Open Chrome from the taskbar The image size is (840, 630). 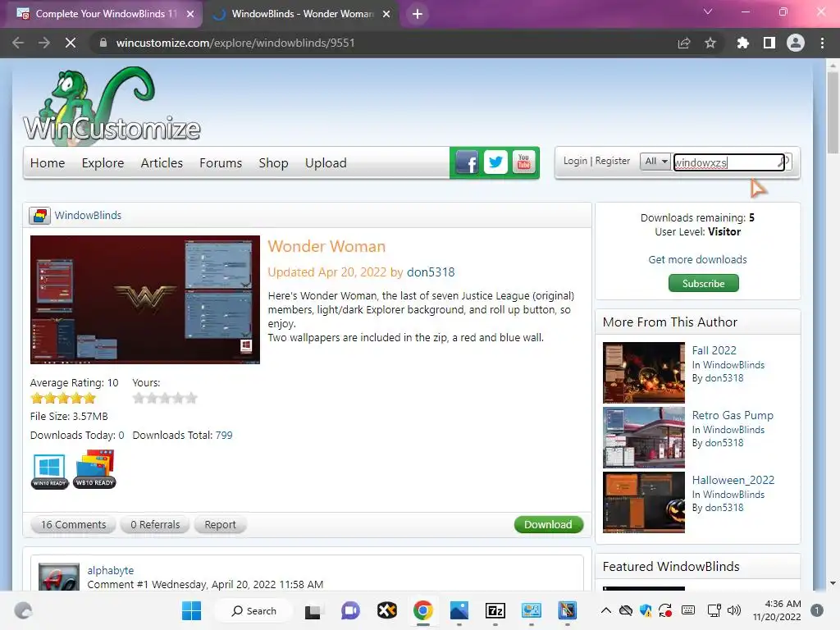coord(422,610)
